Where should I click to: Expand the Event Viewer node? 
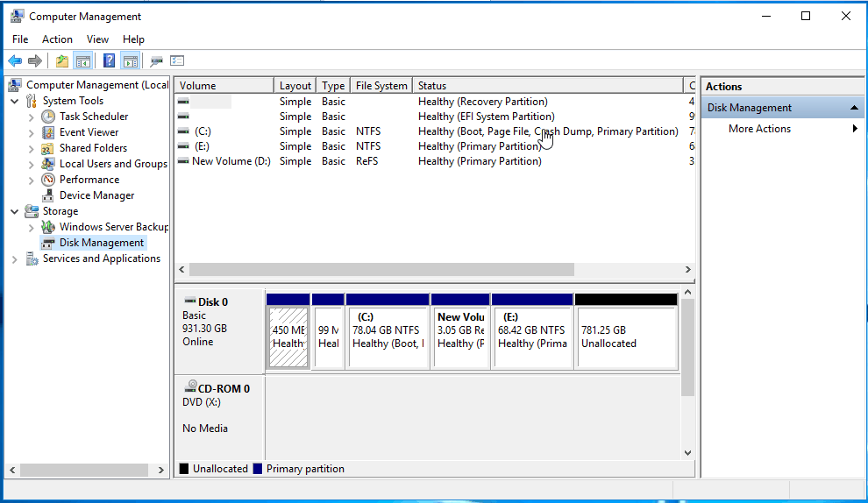coord(31,133)
